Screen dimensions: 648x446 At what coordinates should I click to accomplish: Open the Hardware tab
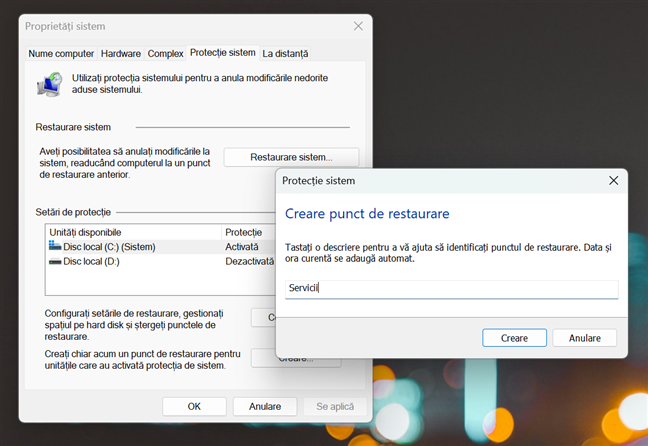pos(121,53)
